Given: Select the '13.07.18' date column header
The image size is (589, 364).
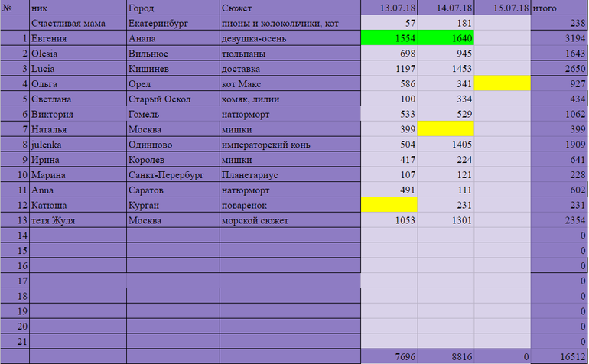Looking at the screenshot, I should [x=389, y=8].
